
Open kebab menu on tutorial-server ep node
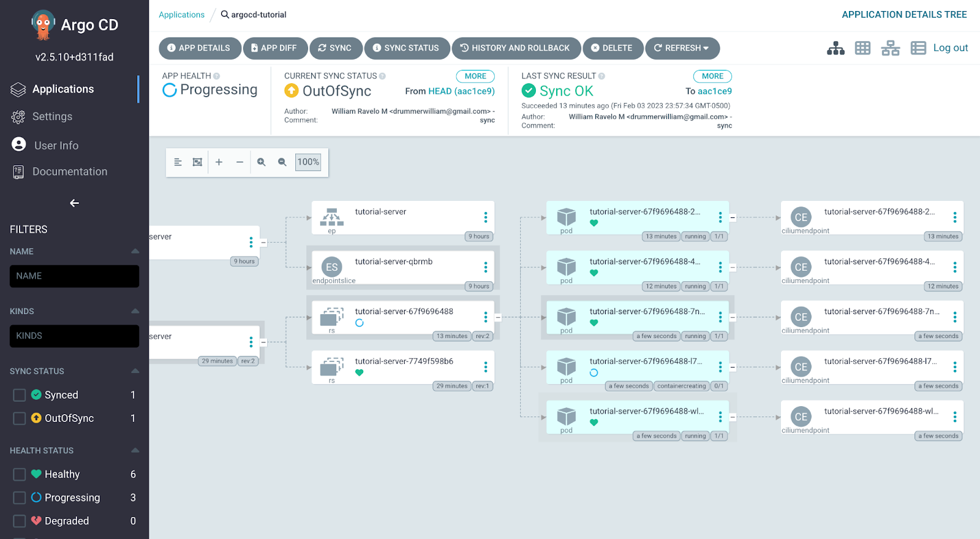point(486,217)
